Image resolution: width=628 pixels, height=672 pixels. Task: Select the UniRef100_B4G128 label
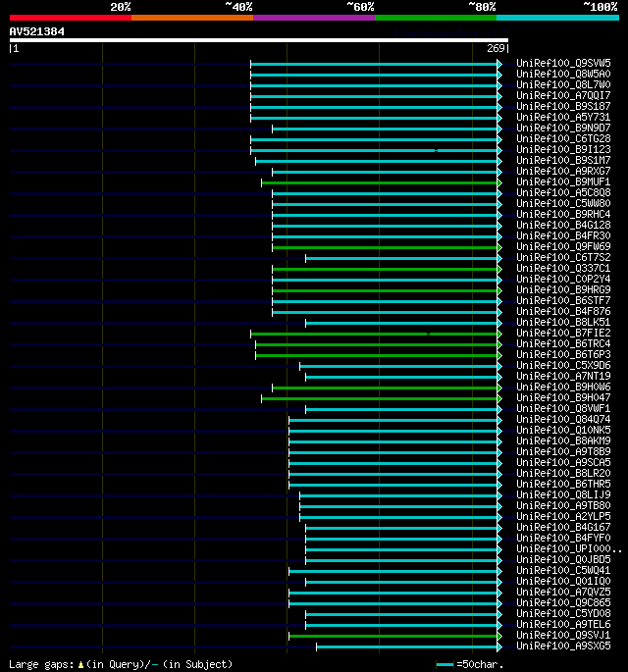pyautogui.click(x=563, y=225)
